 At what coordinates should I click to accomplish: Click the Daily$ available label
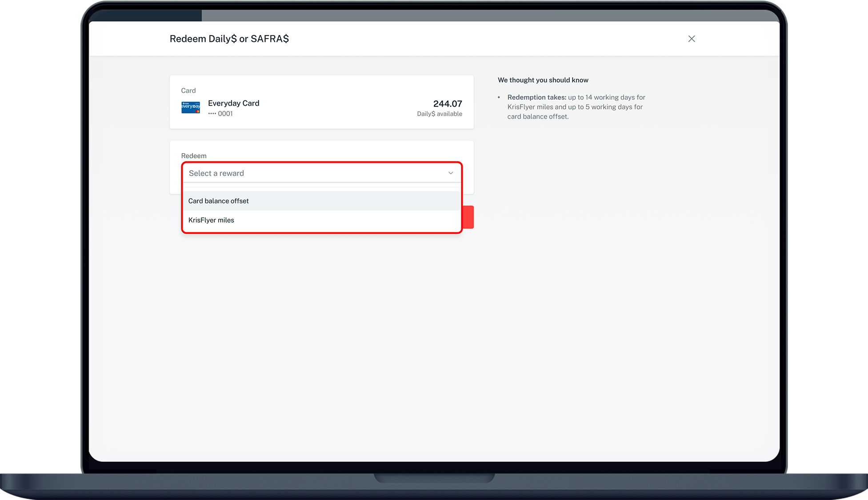point(439,114)
